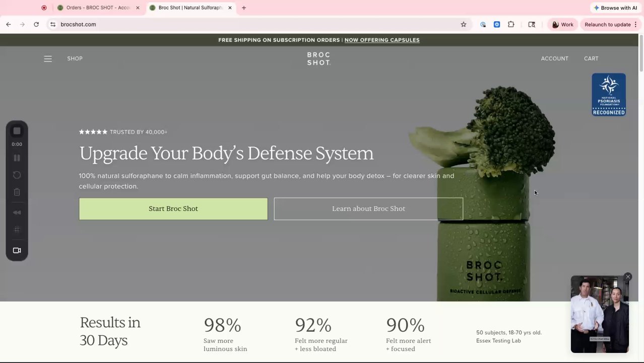The image size is (644, 363).
Task: Click the 92% statistic text
Action: pos(313,325)
